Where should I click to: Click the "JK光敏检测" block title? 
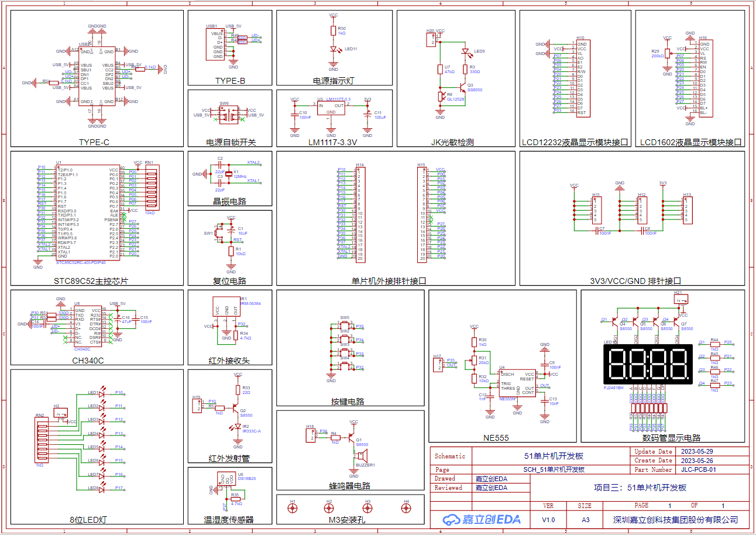[x=452, y=142]
